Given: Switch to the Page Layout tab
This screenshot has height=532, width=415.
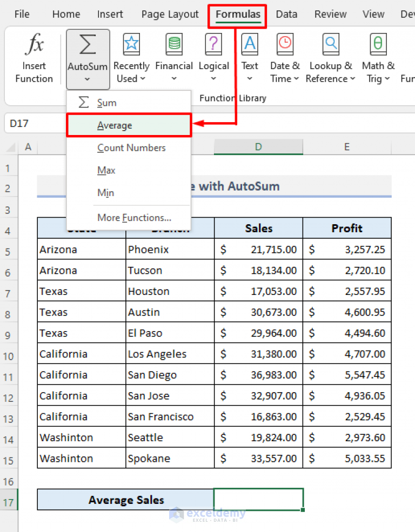Looking at the screenshot, I should click(170, 14).
